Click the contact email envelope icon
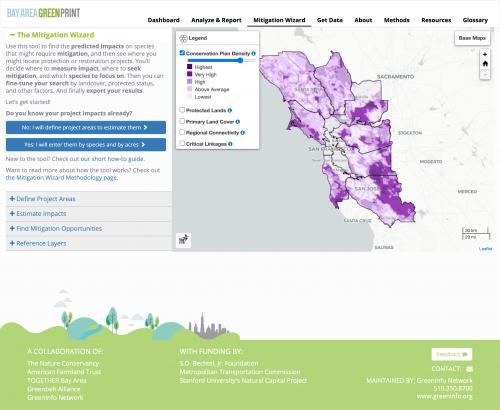The image size is (500, 410). (x=469, y=369)
